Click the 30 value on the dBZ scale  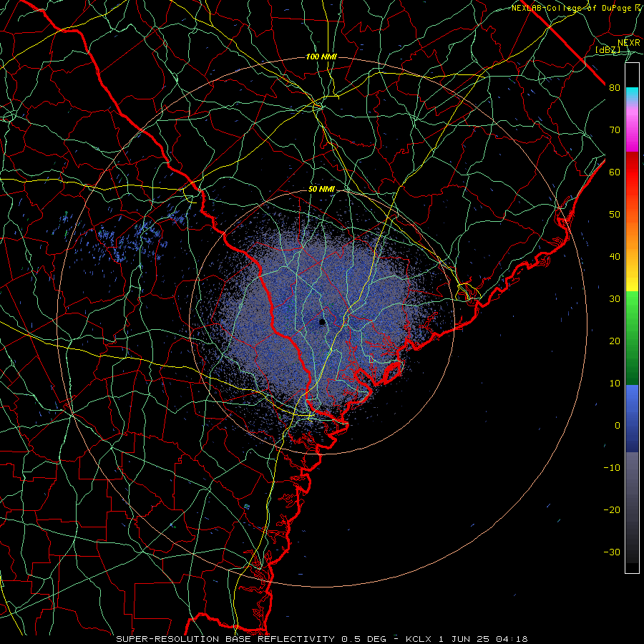coord(615,299)
